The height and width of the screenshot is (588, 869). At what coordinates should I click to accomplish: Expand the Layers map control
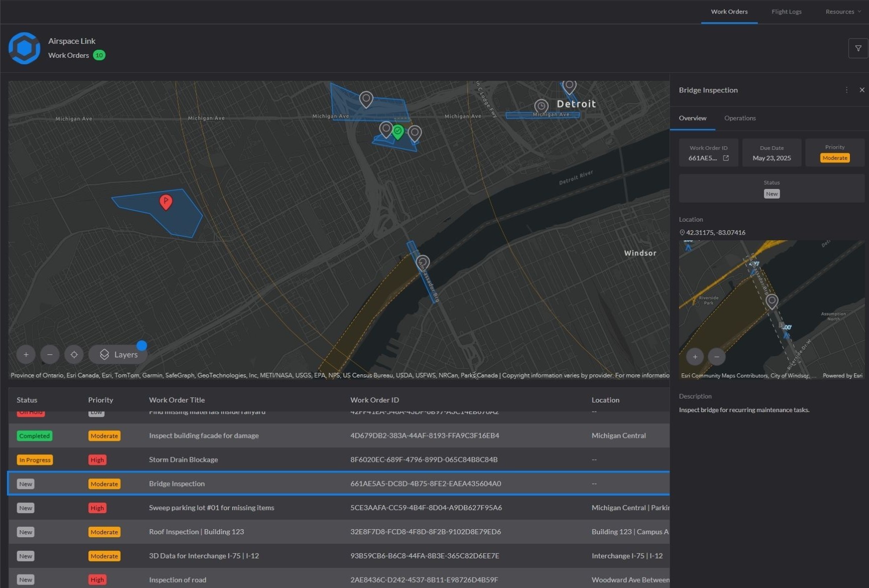click(119, 354)
